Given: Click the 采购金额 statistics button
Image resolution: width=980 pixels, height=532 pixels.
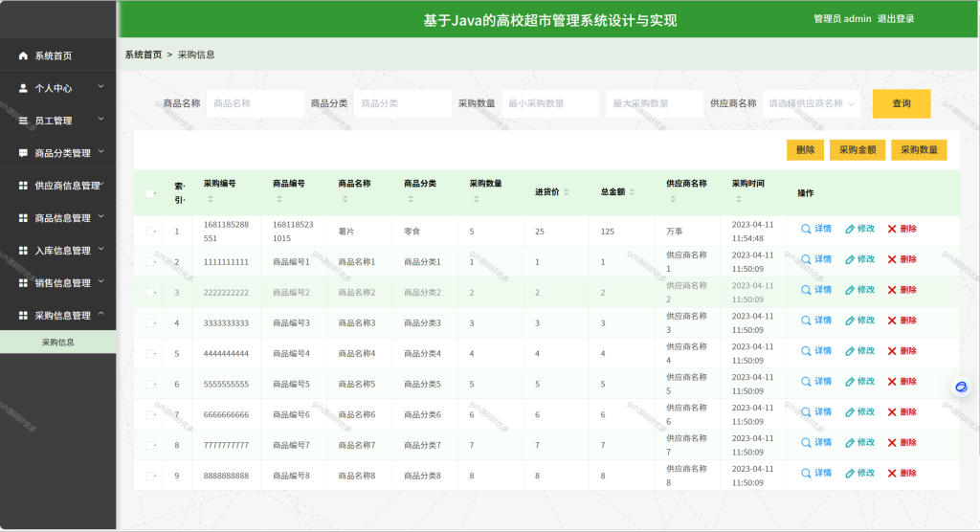Looking at the screenshot, I should [857, 150].
